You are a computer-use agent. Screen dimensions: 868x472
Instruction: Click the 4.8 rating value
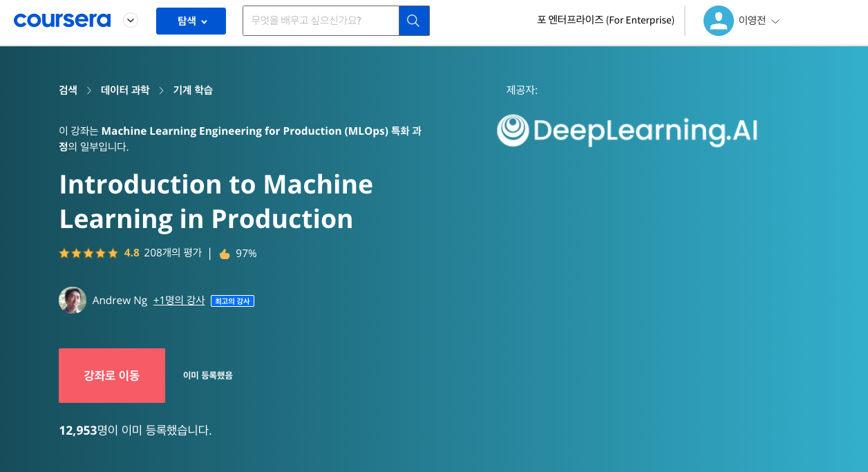pyautogui.click(x=131, y=253)
